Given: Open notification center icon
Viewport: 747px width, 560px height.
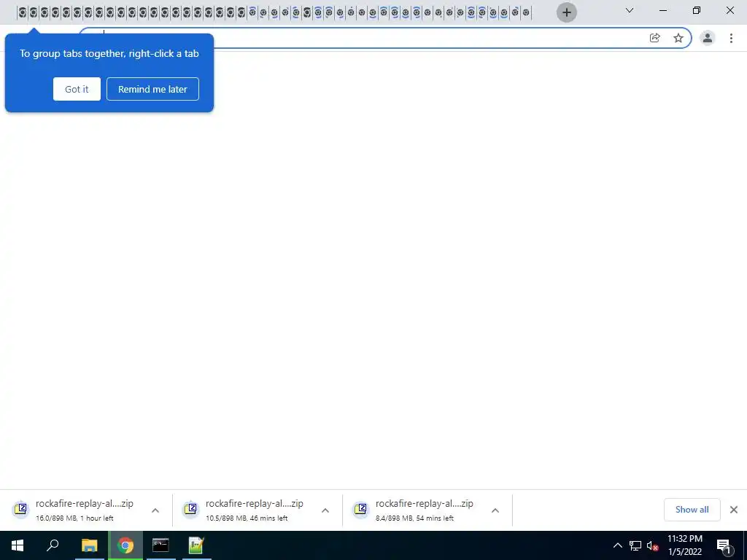Looking at the screenshot, I should (724, 545).
